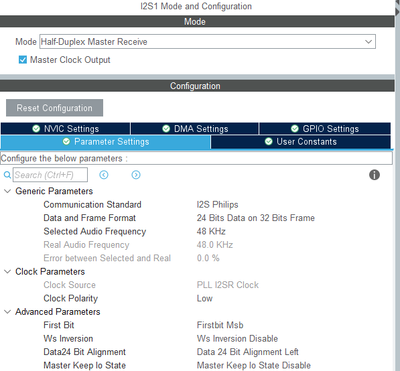400x371 pixels.
Task: Uncheck Master Clock Output checkbox
Action: (23, 60)
